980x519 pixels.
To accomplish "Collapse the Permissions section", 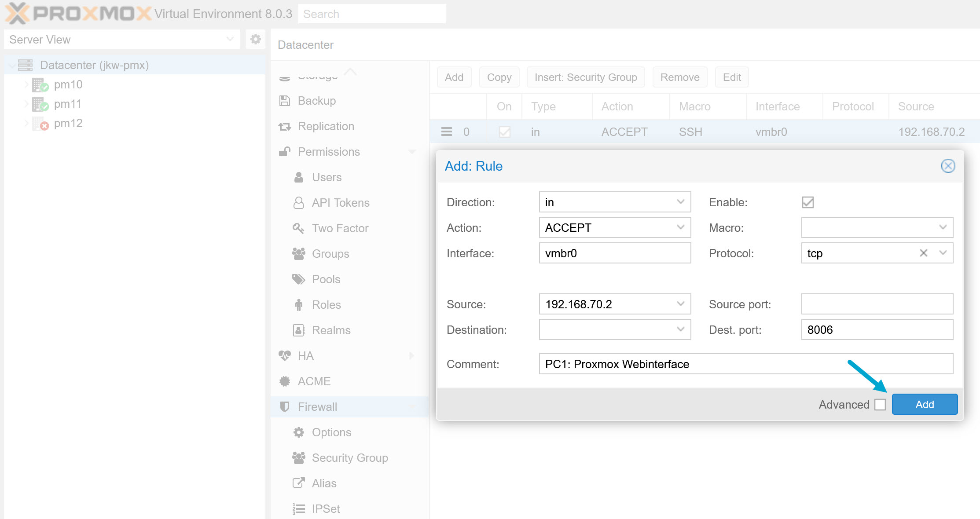I will pyautogui.click(x=412, y=151).
